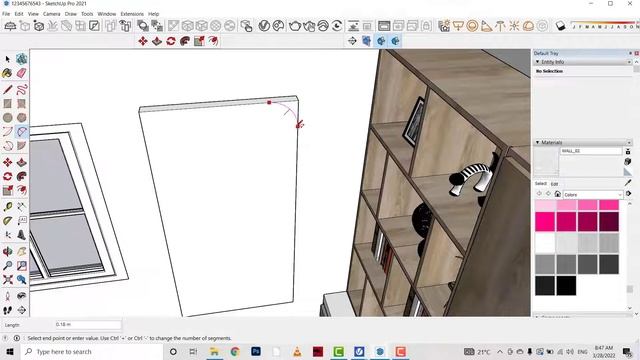This screenshot has width=640, height=360.
Task: Select the Push/Pull tool in left toolbar
Action: [22, 162]
